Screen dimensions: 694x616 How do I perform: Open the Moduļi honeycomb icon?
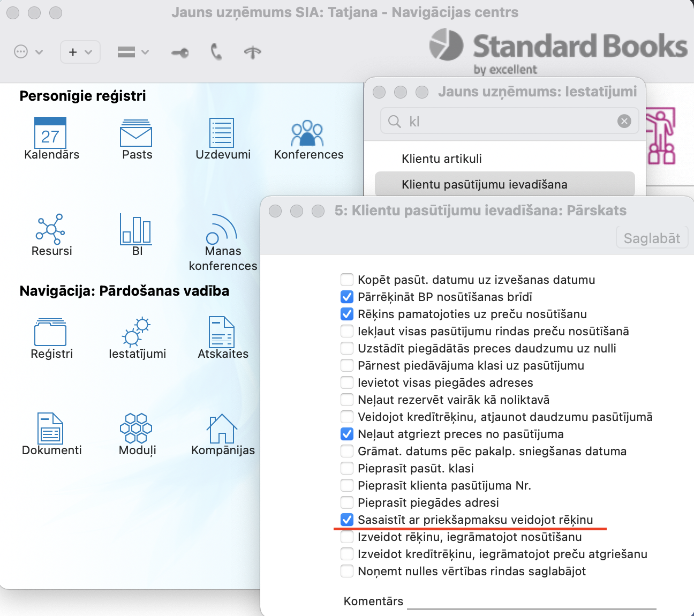(x=136, y=428)
